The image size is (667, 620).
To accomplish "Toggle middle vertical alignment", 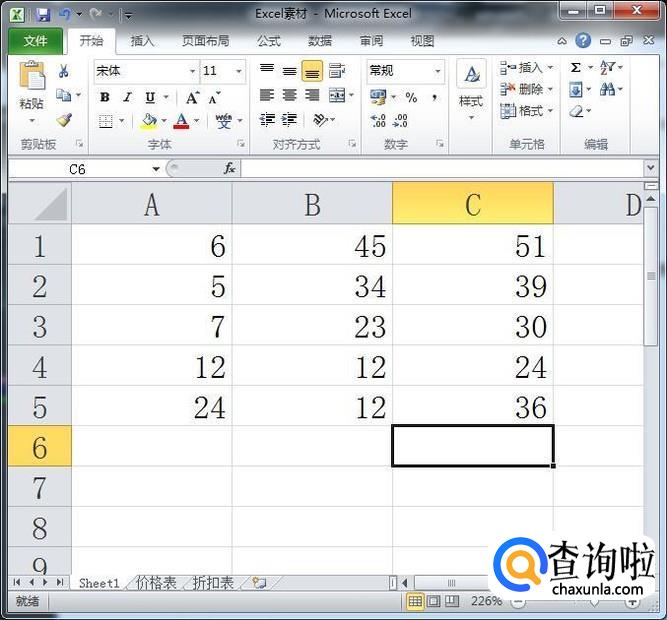I will click(x=289, y=71).
